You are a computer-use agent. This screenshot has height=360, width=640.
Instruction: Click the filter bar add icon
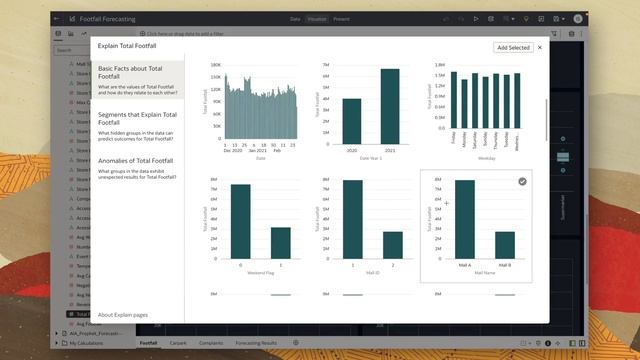[142, 34]
